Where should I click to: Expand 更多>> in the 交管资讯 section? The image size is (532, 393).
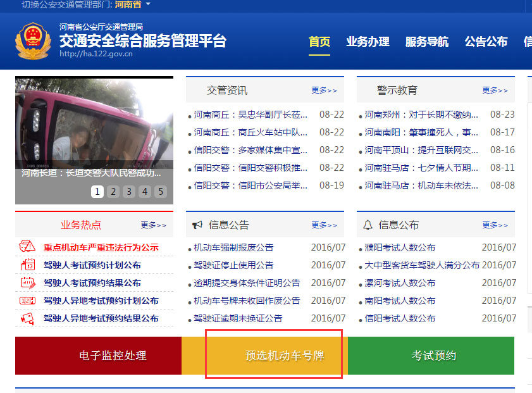tap(325, 90)
